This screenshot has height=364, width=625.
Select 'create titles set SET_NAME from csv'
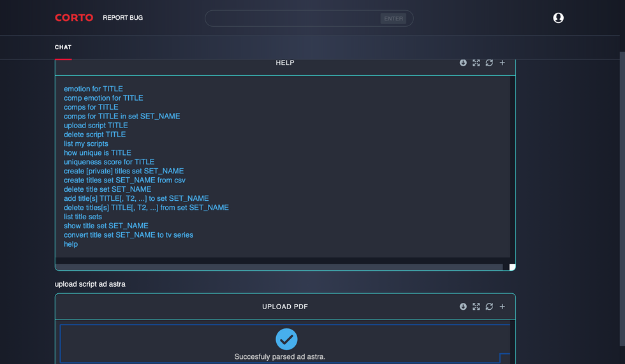pyautogui.click(x=124, y=180)
